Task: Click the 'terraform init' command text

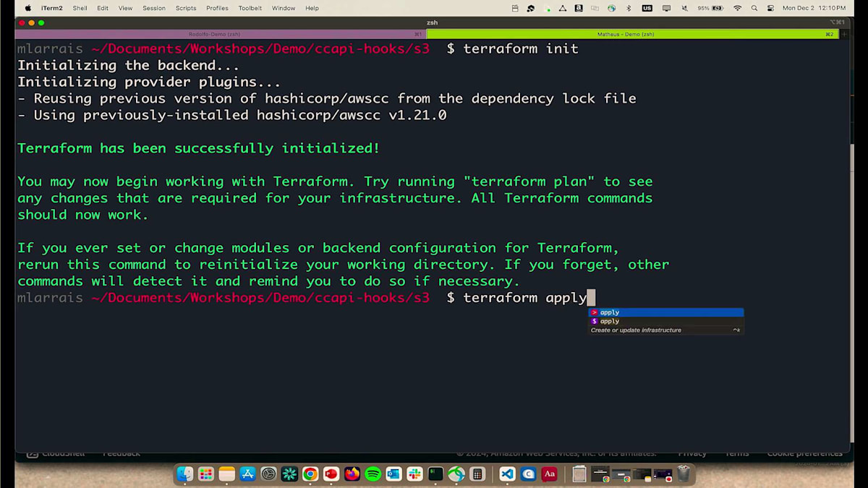Action: tap(521, 49)
